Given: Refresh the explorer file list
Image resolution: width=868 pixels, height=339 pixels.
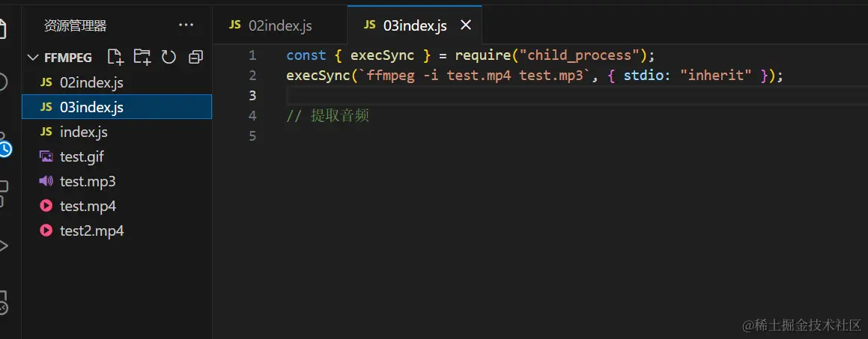Looking at the screenshot, I should point(169,57).
